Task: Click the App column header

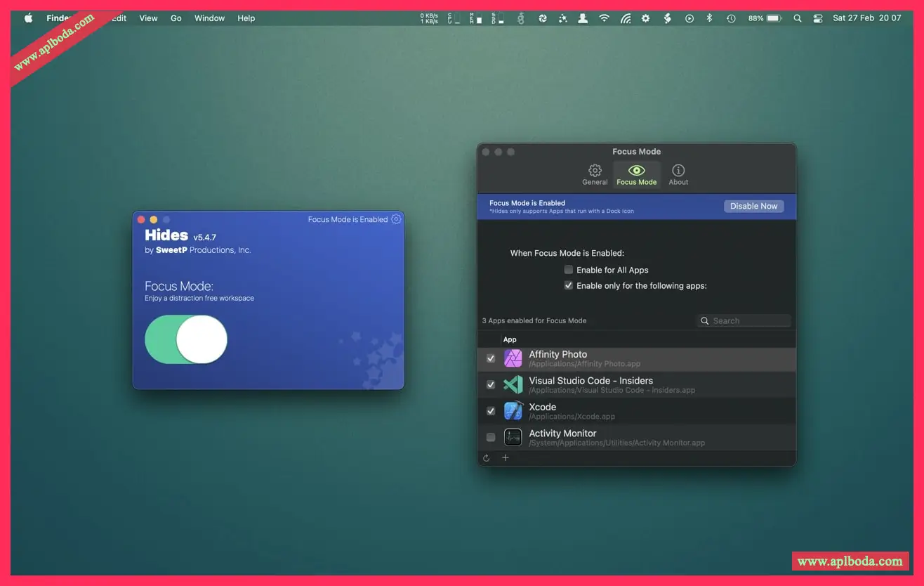Action: (x=510, y=339)
